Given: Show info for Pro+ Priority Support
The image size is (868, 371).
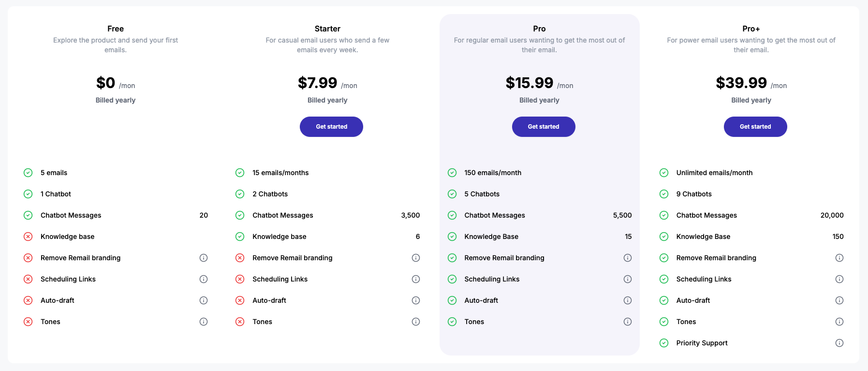Looking at the screenshot, I should pos(839,343).
